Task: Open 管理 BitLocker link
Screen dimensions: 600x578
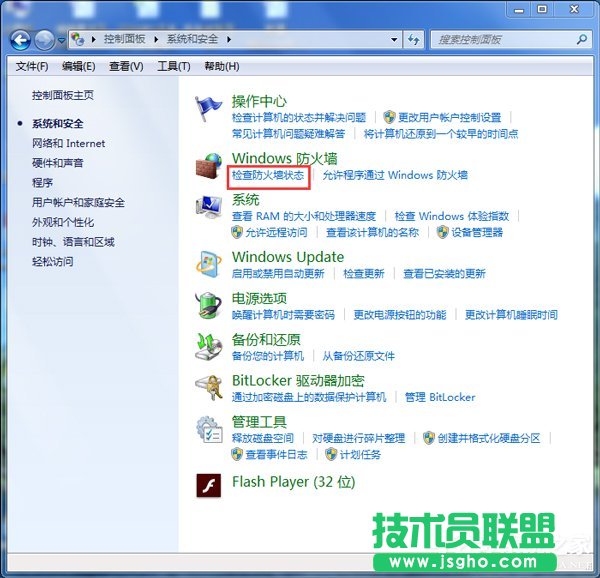Action: (440, 397)
